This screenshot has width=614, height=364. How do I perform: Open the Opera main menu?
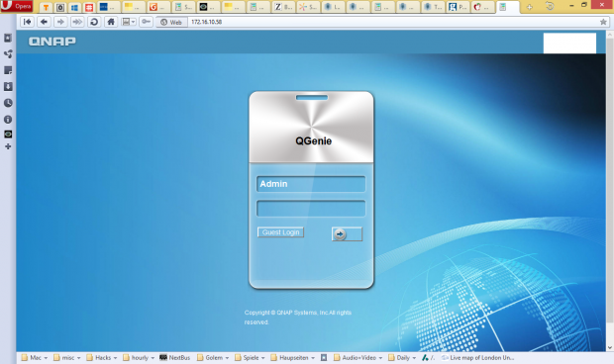point(17,6)
